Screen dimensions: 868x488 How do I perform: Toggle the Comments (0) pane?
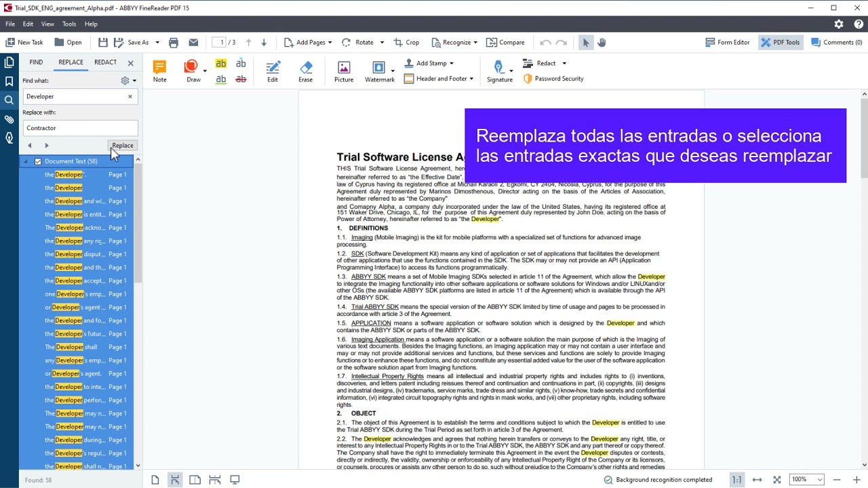point(837,42)
